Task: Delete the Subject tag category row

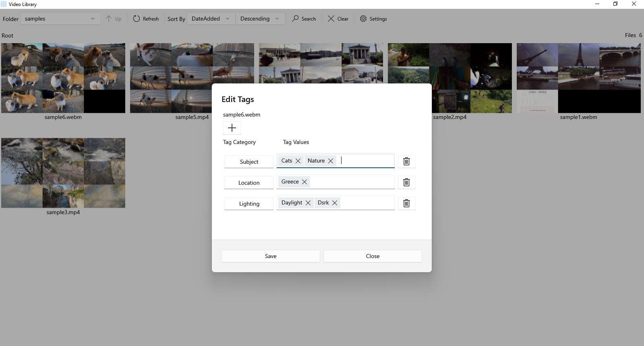Action: (x=406, y=161)
